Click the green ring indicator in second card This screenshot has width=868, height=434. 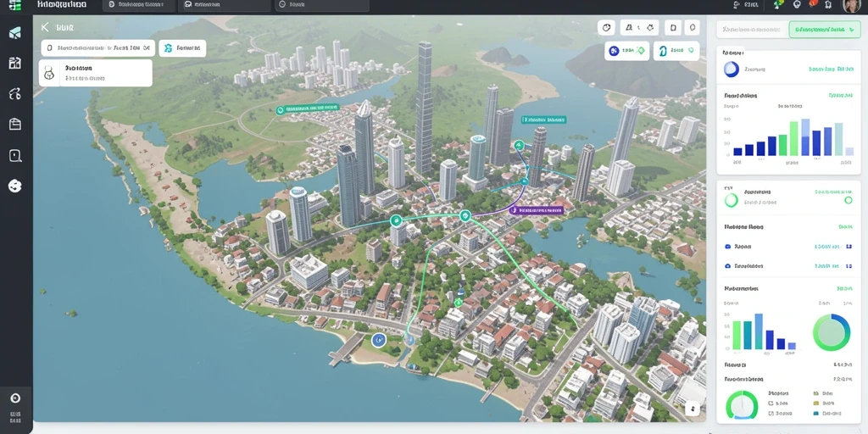pyautogui.click(x=732, y=200)
